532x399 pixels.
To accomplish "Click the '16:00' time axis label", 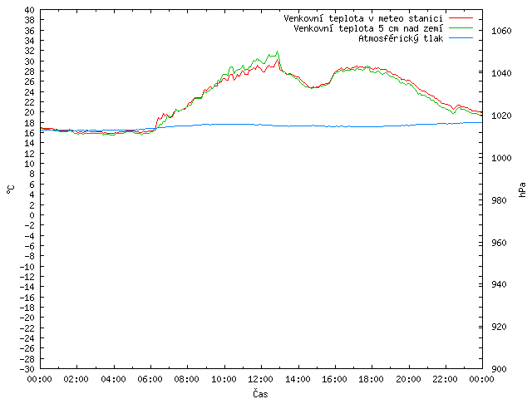I will click(334, 379).
